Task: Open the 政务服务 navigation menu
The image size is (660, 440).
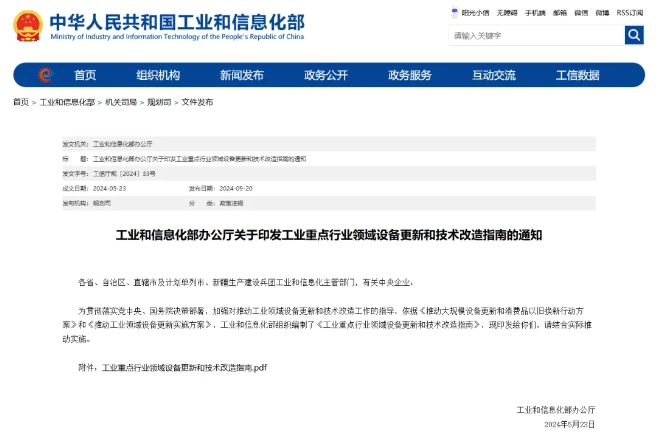Action: click(x=410, y=75)
